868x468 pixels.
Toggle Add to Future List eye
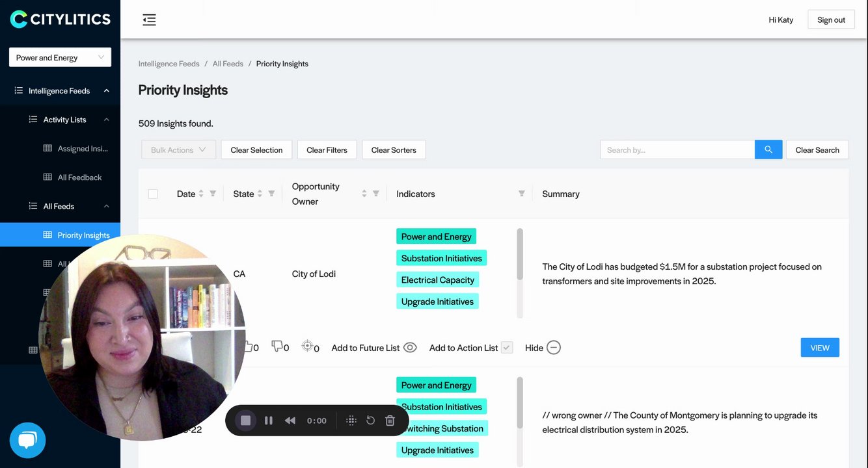point(410,348)
